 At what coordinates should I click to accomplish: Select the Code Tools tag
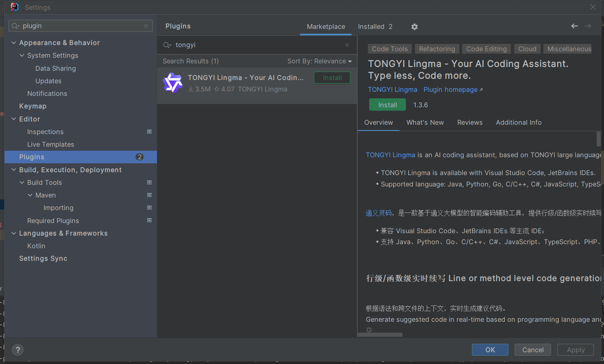[390, 49]
